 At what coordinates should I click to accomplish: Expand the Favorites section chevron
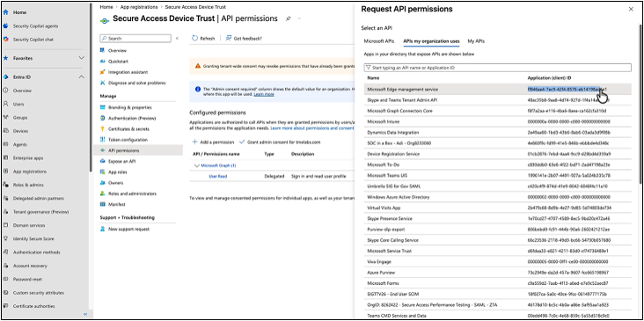click(81, 58)
